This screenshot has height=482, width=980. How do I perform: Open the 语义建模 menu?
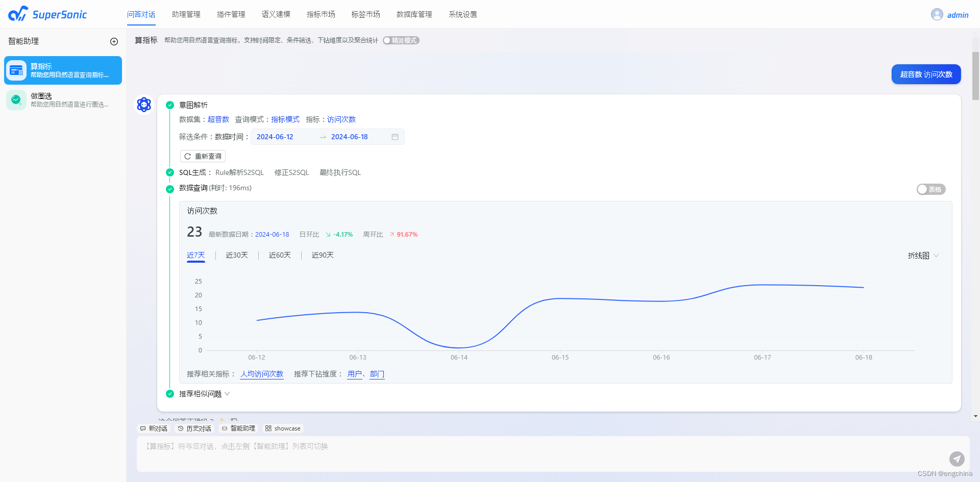276,14
